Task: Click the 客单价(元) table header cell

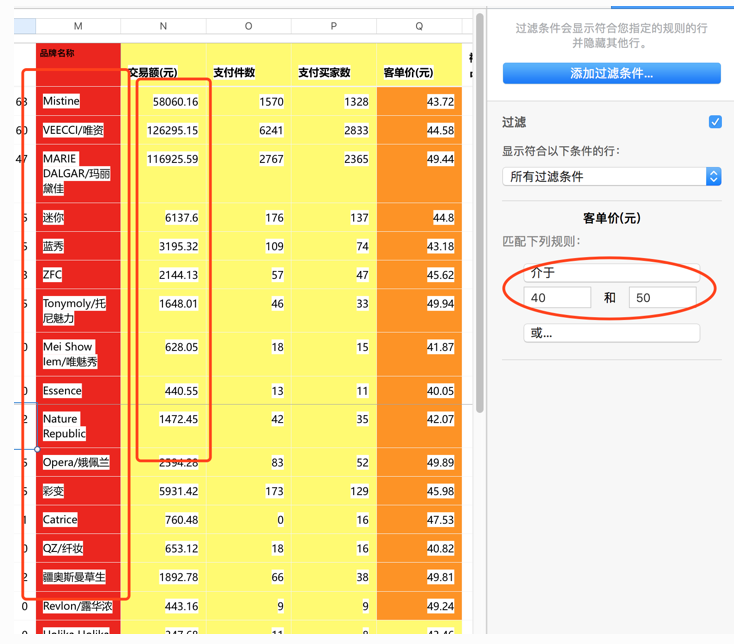Action: click(419, 65)
